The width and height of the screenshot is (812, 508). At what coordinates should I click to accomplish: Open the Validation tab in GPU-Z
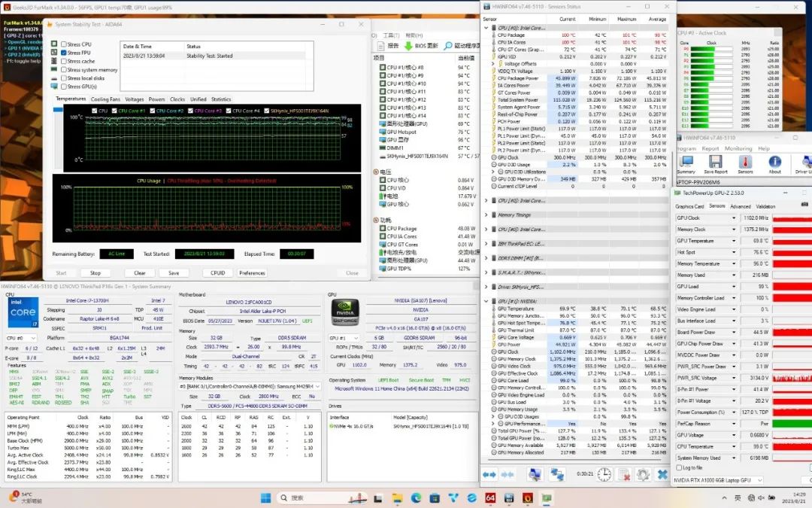click(x=765, y=206)
